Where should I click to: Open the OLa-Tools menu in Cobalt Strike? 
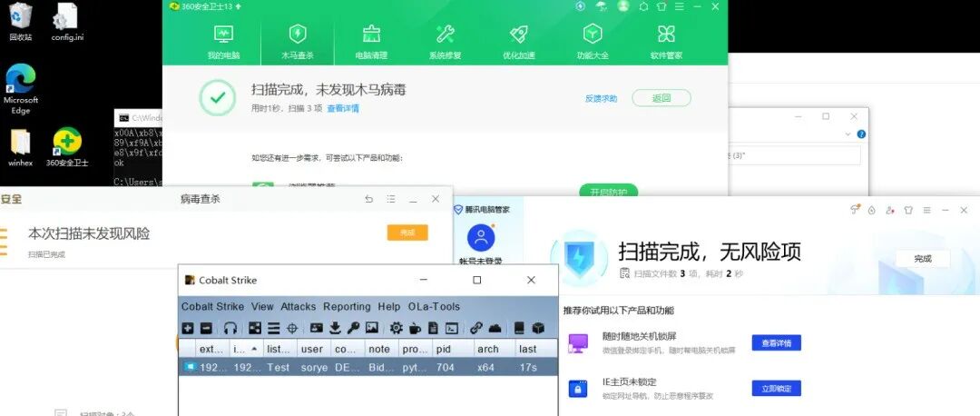pyautogui.click(x=434, y=306)
